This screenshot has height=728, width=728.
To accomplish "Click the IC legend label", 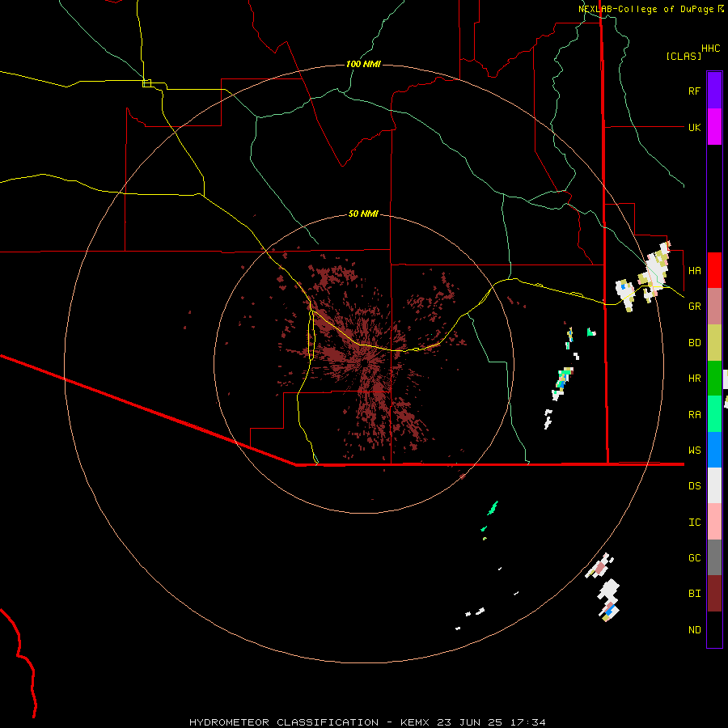I will (694, 522).
